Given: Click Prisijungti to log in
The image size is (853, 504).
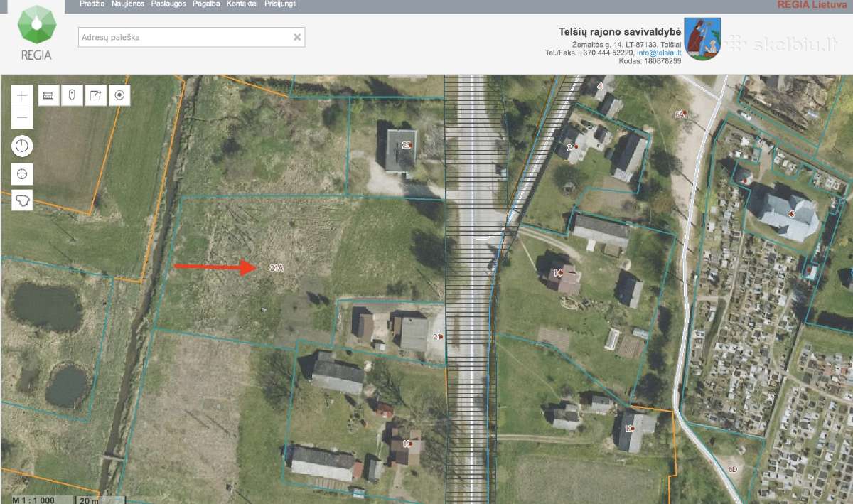Looking at the screenshot, I should (x=280, y=4).
